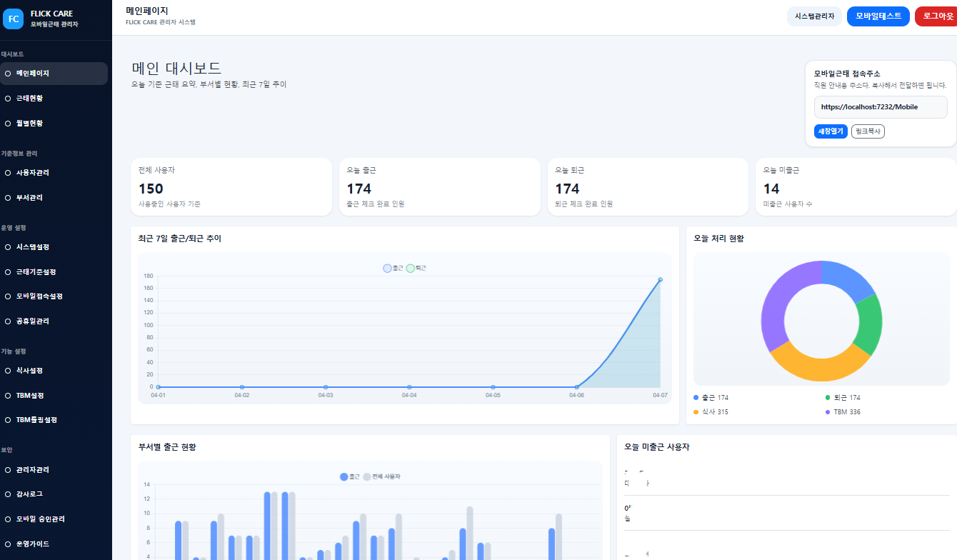957x560 pixels.
Task: Click the 모바일근태 접속주소 label
Action: pos(847,74)
